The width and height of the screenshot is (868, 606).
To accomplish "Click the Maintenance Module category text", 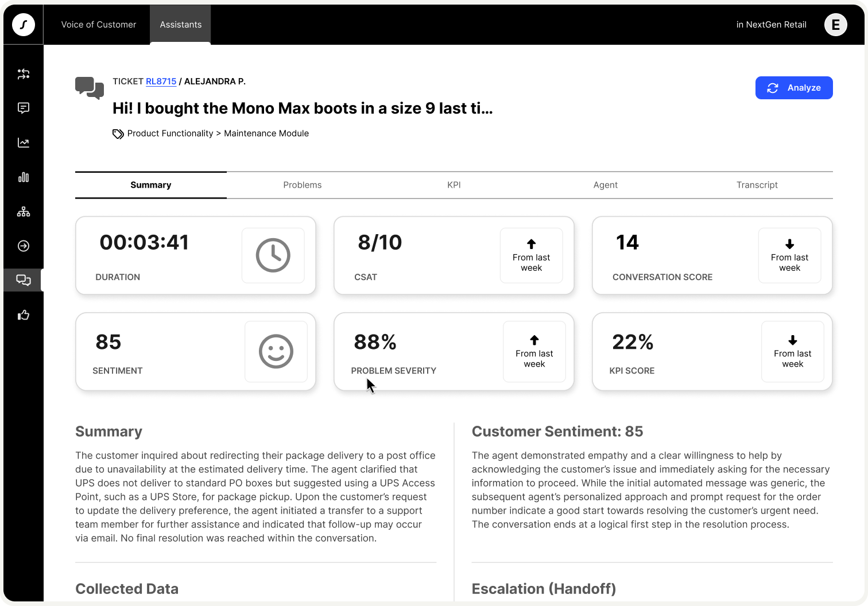I will tap(266, 133).
